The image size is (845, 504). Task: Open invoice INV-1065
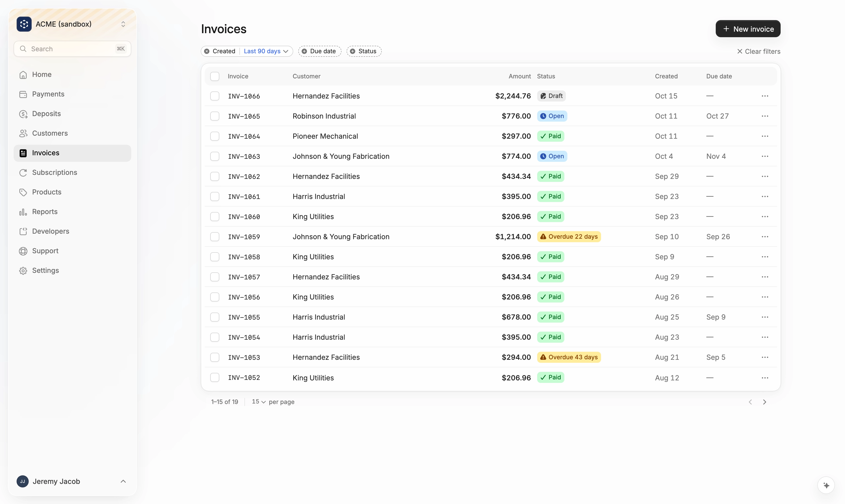[244, 116]
